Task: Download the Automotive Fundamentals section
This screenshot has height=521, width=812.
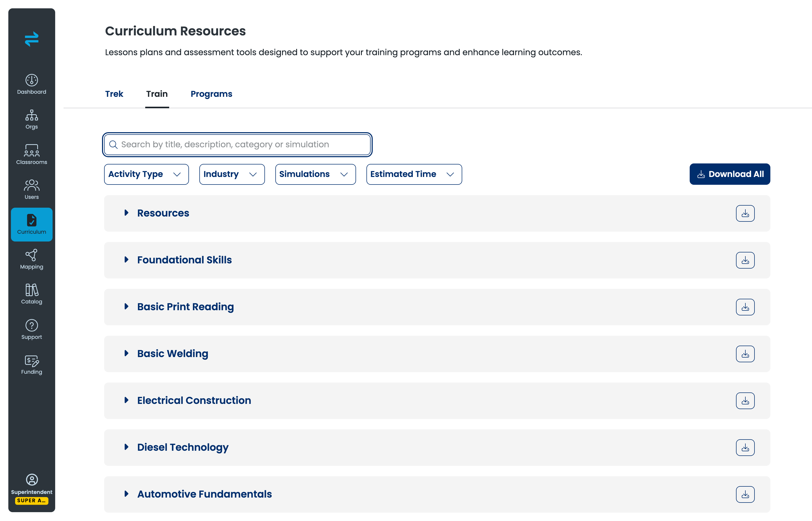Action: tap(745, 495)
